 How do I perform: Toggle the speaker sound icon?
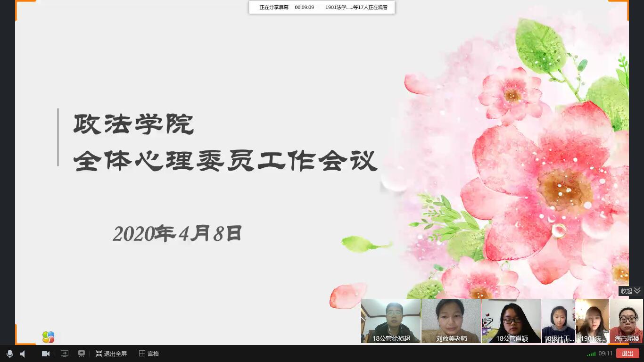point(23,354)
